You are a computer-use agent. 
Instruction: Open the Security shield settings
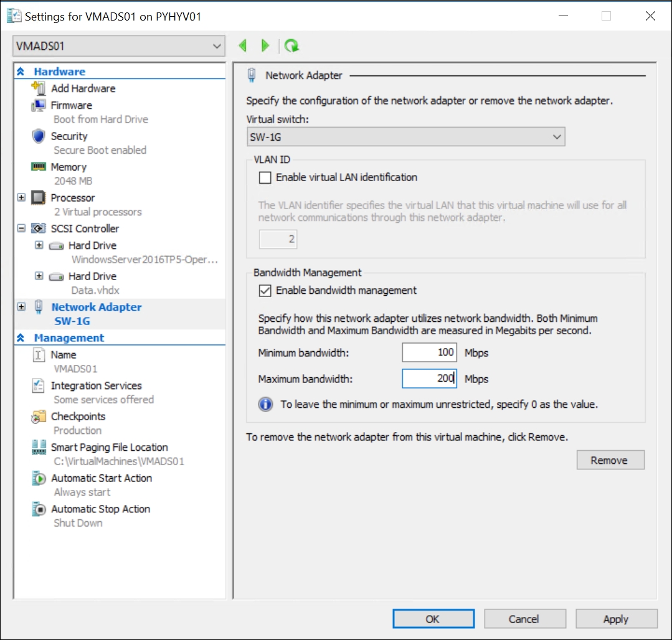[x=39, y=136]
